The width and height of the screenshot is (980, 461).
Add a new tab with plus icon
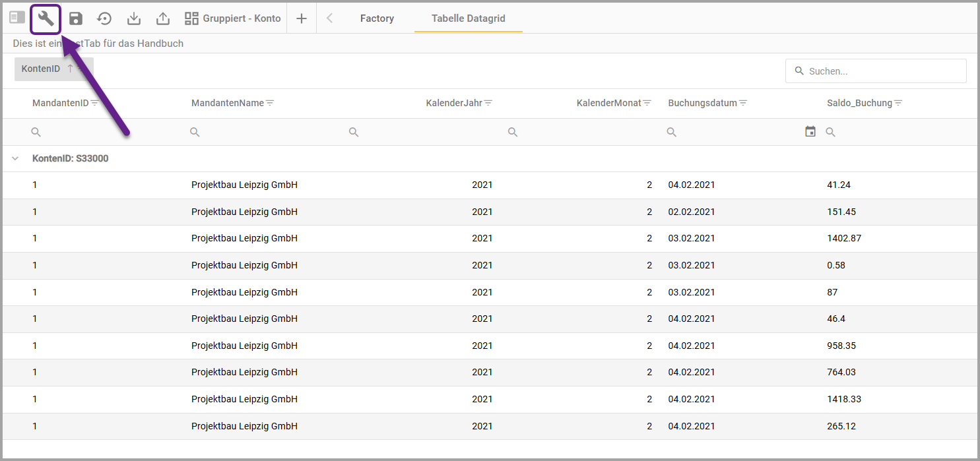pyautogui.click(x=302, y=19)
